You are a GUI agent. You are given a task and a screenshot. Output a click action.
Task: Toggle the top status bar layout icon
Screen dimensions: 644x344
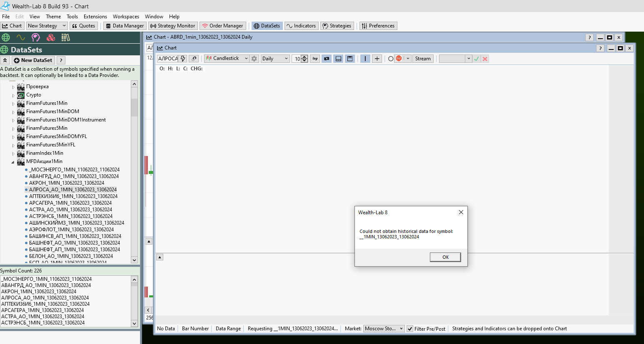click(350, 59)
